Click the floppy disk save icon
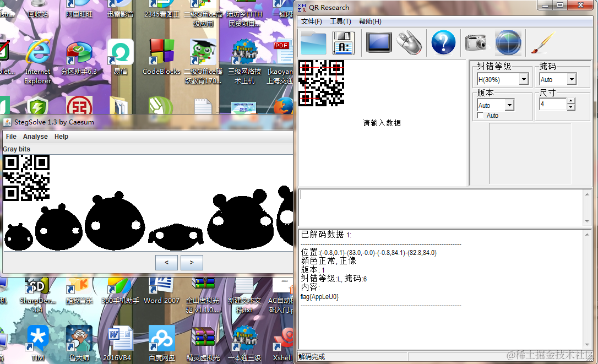The width and height of the screenshot is (598, 364). click(344, 43)
